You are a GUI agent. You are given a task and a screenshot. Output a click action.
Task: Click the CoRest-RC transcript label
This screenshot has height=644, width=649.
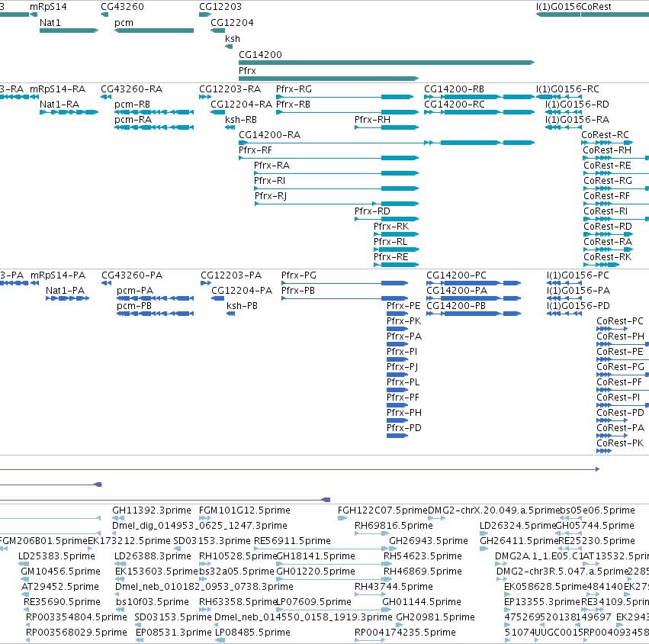click(x=605, y=135)
